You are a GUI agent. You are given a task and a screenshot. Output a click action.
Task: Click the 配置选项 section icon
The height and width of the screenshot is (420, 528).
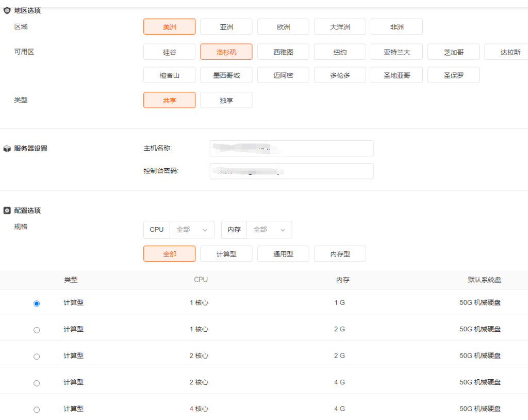pyautogui.click(x=7, y=211)
